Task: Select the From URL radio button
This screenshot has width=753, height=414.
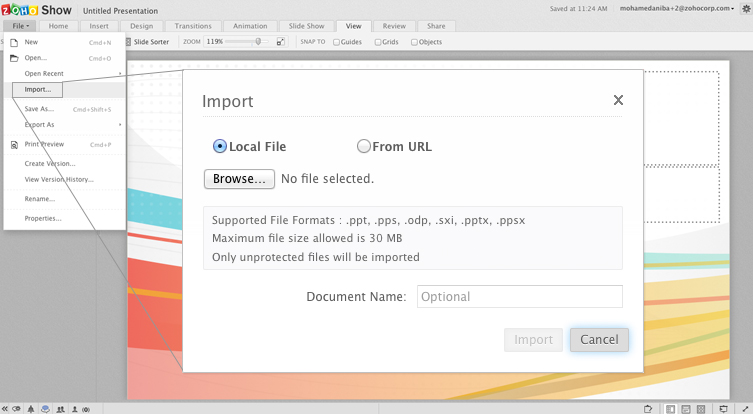Action: [x=364, y=146]
